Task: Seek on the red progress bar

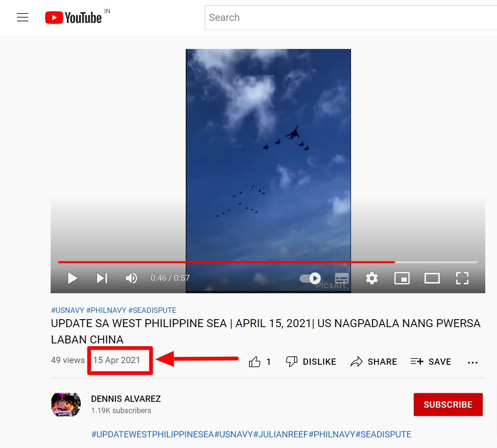Action: pos(267,262)
